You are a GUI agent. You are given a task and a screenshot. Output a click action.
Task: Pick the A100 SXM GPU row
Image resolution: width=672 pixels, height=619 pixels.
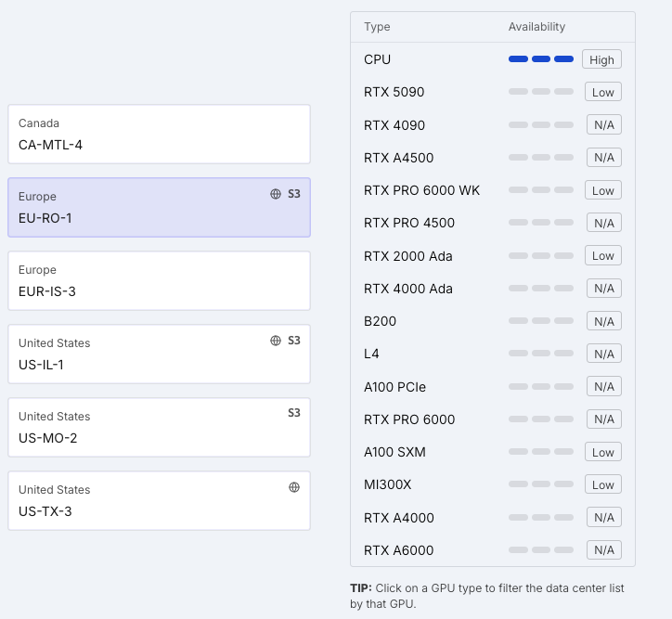point(394,452)
